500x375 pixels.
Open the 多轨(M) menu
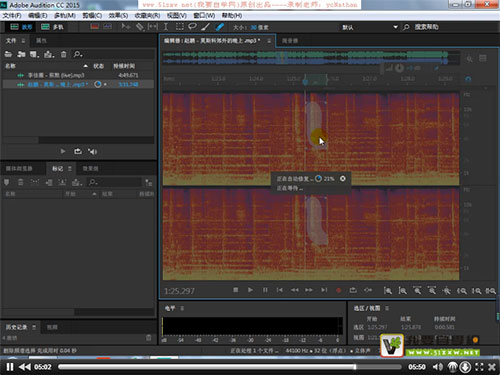coord(65,16)
